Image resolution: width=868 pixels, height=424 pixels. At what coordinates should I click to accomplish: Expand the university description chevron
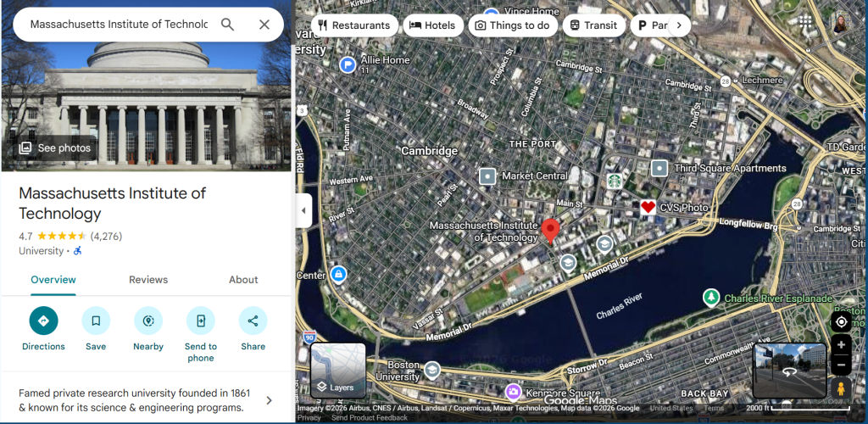coord(269,400)
